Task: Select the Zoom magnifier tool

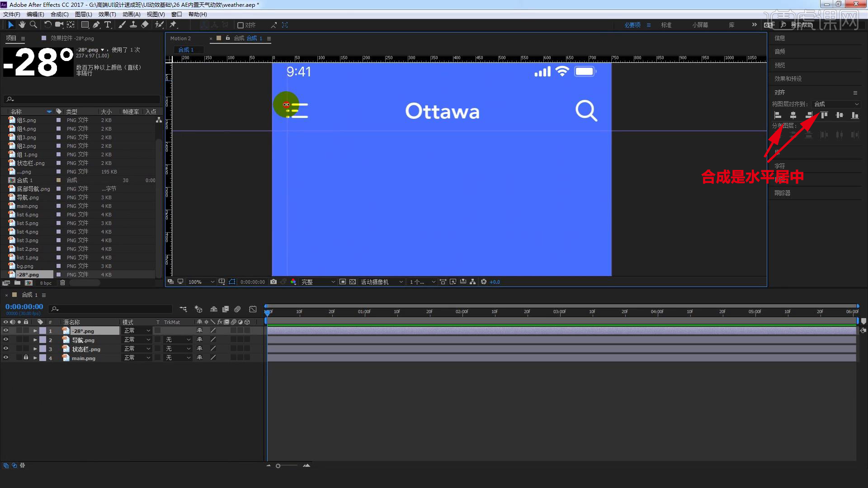Action: 33,25
